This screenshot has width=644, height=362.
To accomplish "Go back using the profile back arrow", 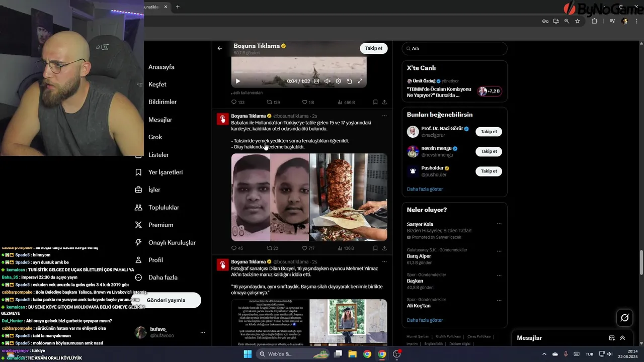I will pyautogui.click(x=220, y=48).
